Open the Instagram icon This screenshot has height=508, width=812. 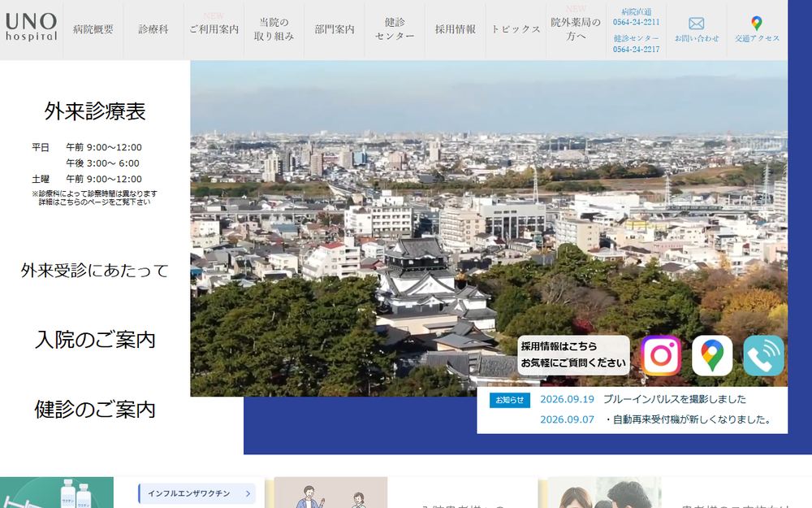click(x=661, y=356)
